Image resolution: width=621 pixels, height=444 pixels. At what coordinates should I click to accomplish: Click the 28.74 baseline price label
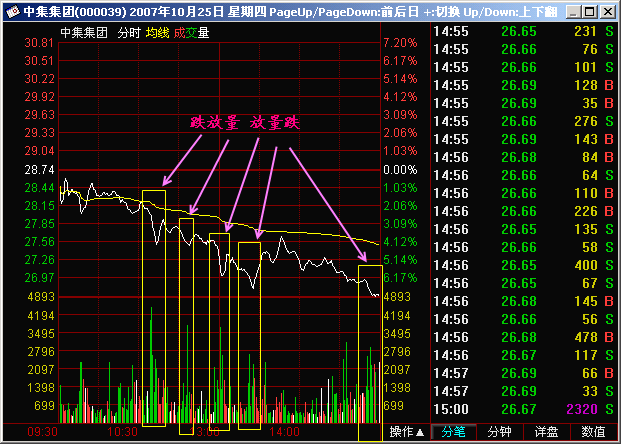[39, 170]
